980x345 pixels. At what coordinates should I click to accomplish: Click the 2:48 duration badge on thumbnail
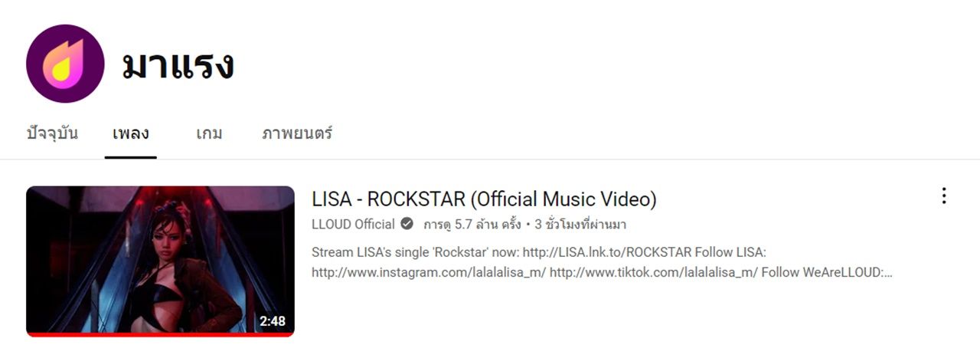point(273,321)
